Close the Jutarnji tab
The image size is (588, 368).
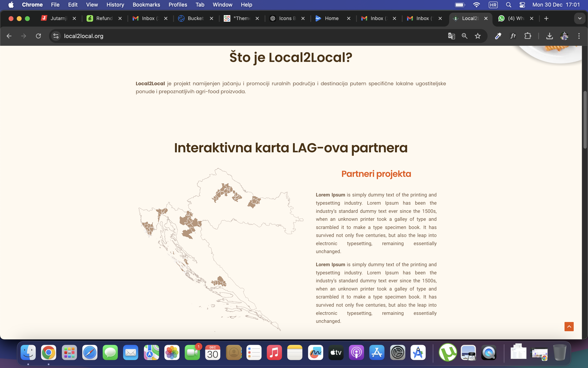pyautogui.click(x=74, y=18)
